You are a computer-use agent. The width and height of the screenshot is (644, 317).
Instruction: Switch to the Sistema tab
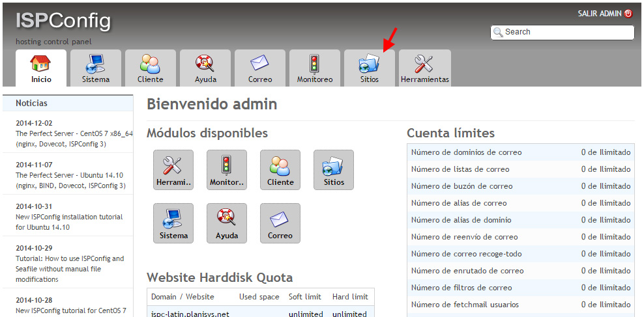click(x=96, y=68)
